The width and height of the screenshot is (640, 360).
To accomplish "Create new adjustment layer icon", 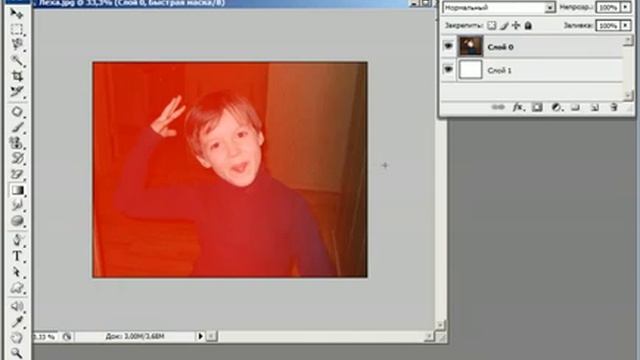I will 557,107.
